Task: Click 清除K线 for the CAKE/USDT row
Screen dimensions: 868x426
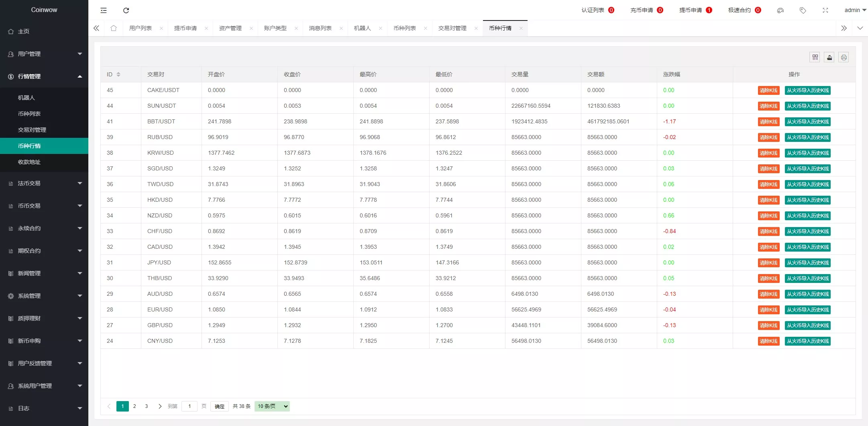Action: tap(768, 90)
